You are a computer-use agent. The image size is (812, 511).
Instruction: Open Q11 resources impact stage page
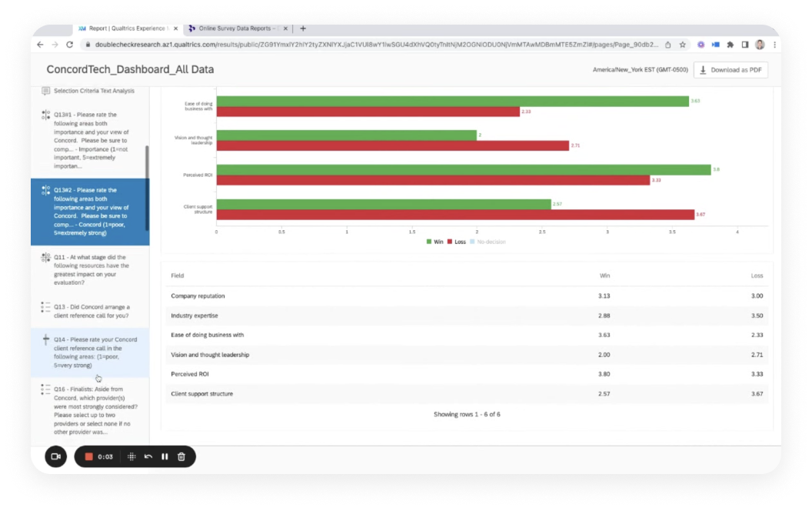(92, 270)
